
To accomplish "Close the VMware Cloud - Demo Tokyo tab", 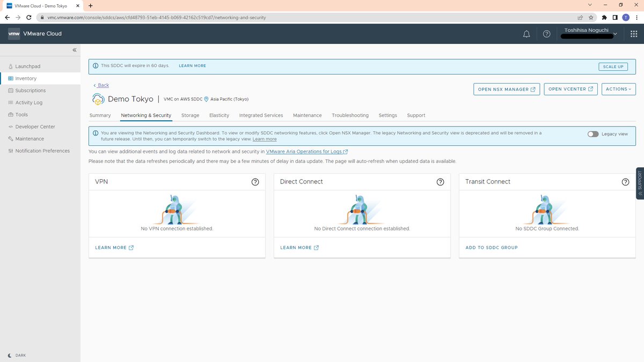I will pyautogui.click(x=78, y=5).
